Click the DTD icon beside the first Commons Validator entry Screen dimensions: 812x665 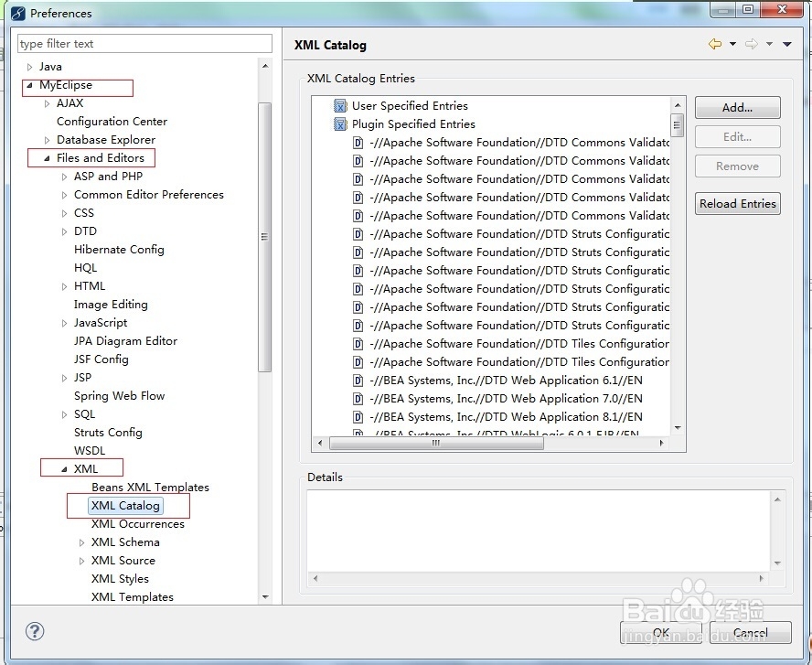(x=358, y=143)
